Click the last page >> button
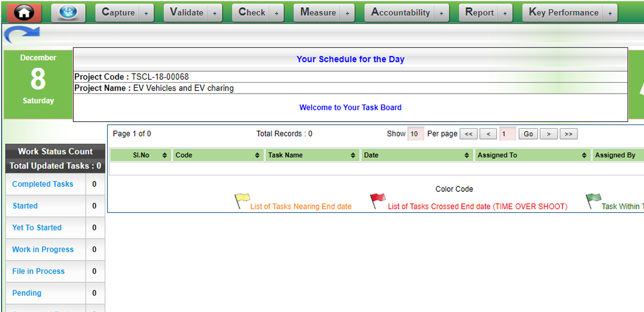This screenshot has width=644, height=312. tap(569, 134)
